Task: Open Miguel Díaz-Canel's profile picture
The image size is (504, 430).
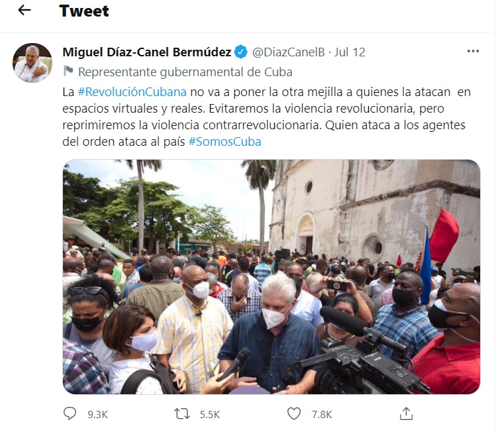Action: tap(32, 63)
